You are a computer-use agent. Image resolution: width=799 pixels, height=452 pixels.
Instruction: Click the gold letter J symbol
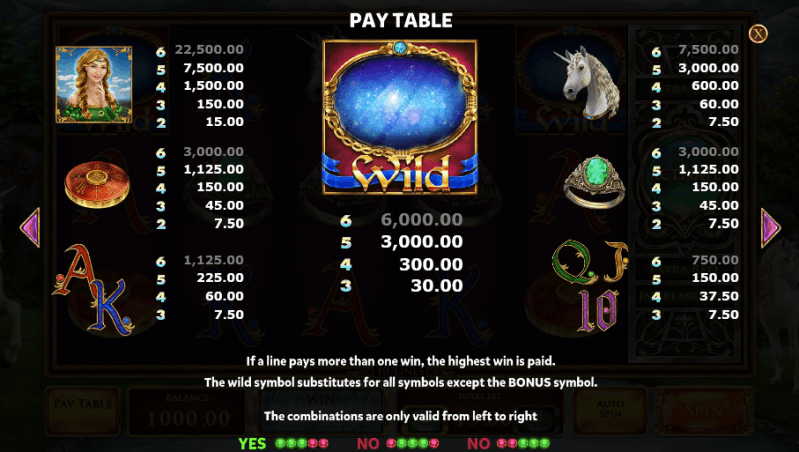click(x=616, y=262)
